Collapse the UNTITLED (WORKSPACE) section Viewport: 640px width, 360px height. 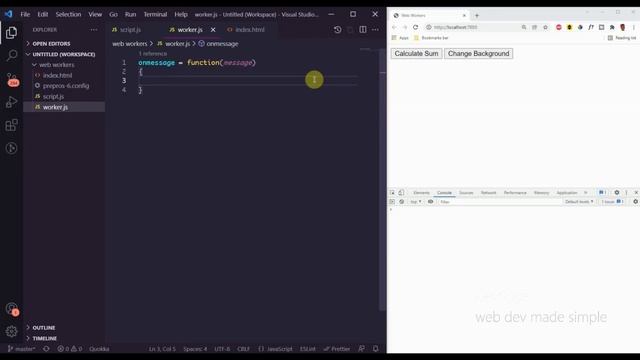coord(63,54)
